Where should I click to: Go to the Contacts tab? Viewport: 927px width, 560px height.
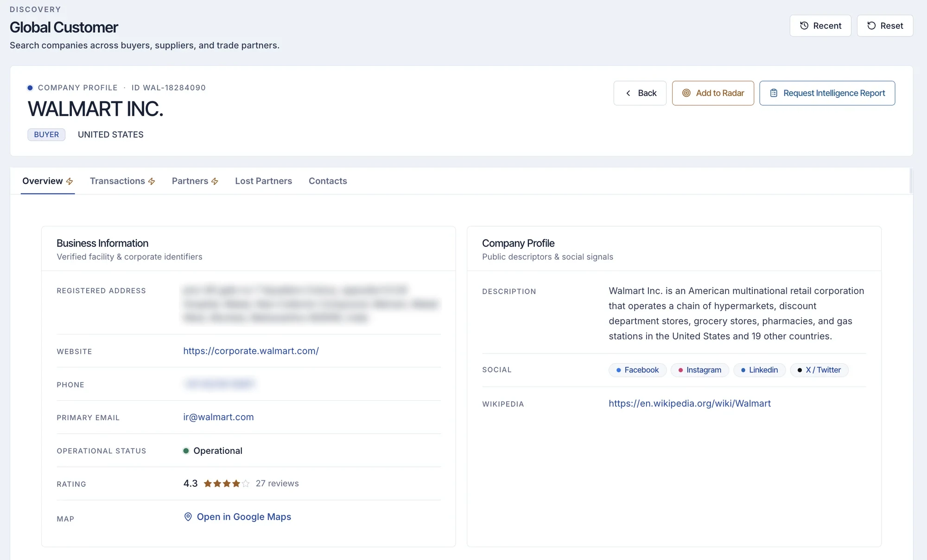[x=328, y=181]
